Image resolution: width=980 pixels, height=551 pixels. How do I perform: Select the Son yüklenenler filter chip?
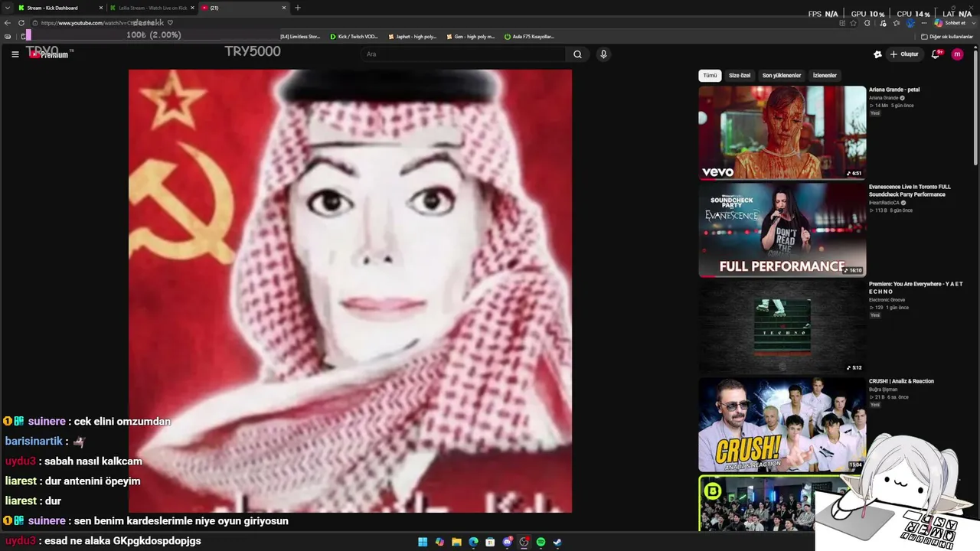pyautogui.click(x=782, y=76)
